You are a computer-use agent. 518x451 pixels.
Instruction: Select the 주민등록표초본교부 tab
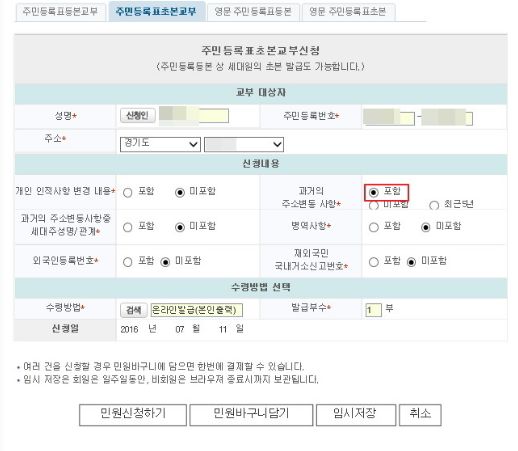pos(156,11)
